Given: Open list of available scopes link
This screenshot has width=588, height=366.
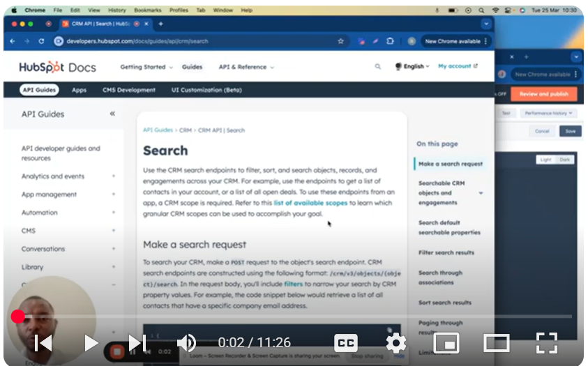Looking at the screenshot, I should click(310, 203).
